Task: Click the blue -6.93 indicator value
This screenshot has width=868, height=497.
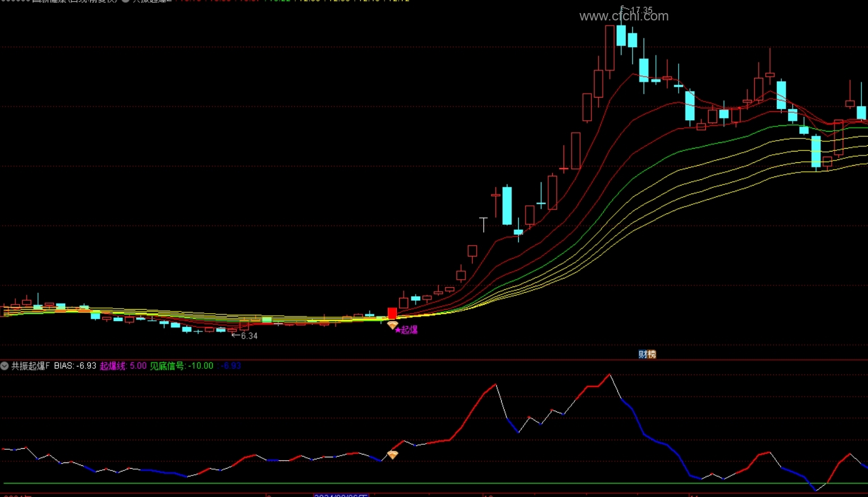Action: [x=231, y=366]
